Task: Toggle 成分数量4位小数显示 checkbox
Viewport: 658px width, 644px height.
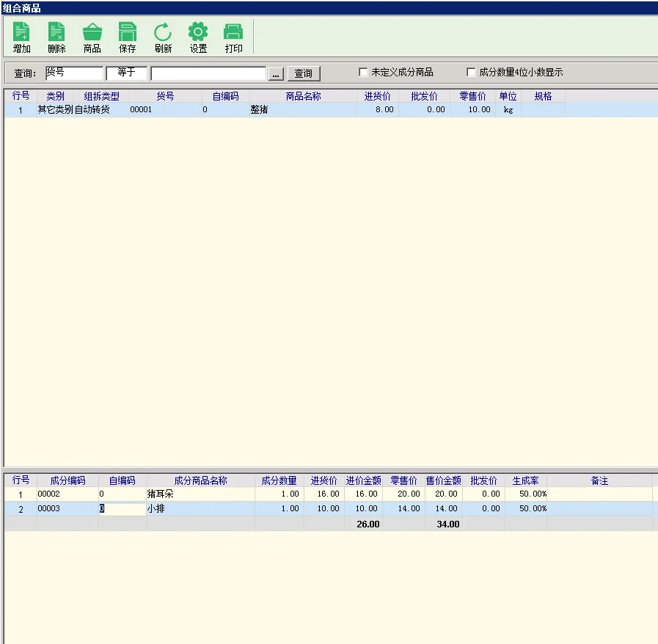Action: point(471,73)
